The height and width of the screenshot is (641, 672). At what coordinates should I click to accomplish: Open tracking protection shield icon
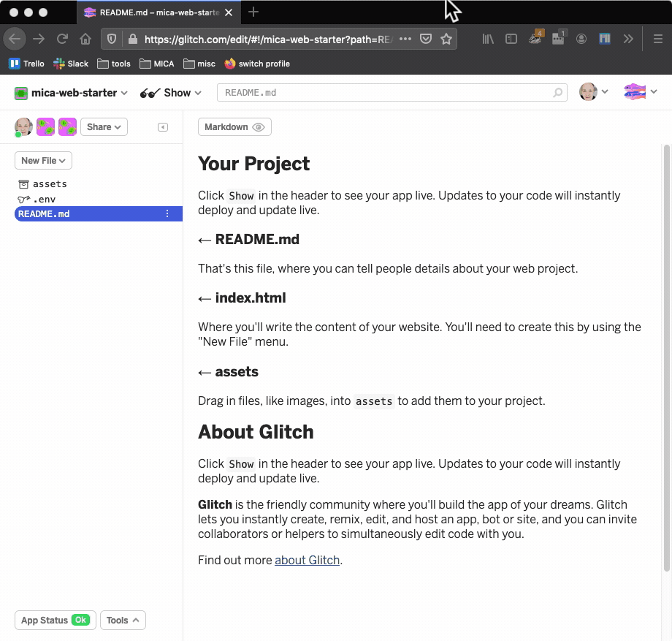click(x=112, y=39)
